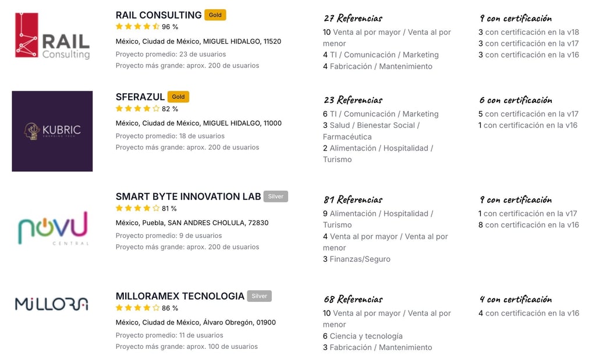Click the RAIL CONSULTING partner name
Viewport: 596px width, 364px height.
click(158, 15)
